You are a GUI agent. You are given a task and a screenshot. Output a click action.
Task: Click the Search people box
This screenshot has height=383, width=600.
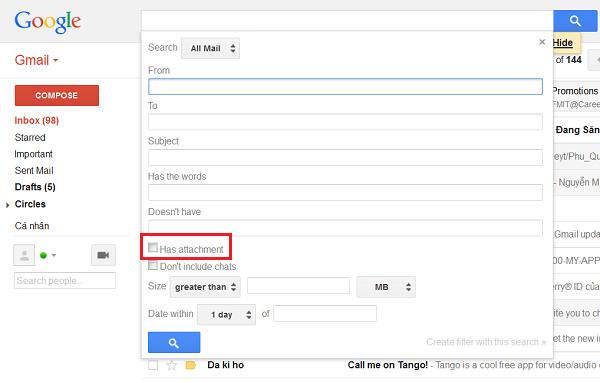click(x=65, y=280)
